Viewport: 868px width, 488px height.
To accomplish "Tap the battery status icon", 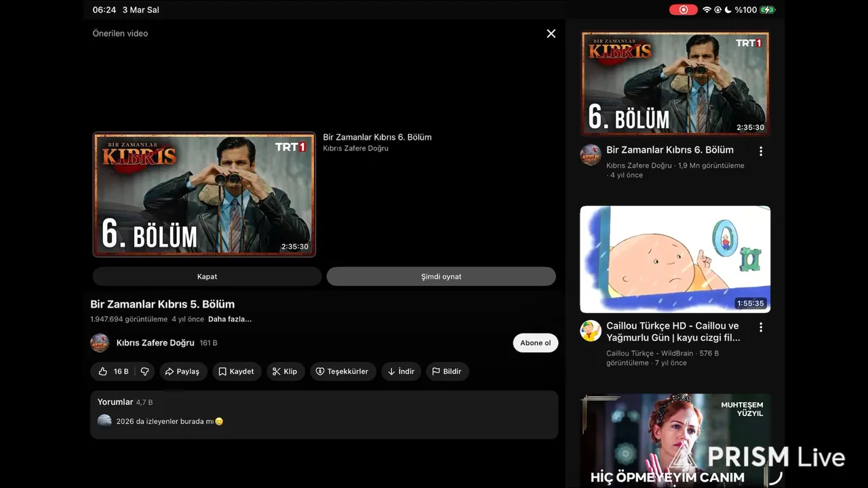I will tap(768, 9).
